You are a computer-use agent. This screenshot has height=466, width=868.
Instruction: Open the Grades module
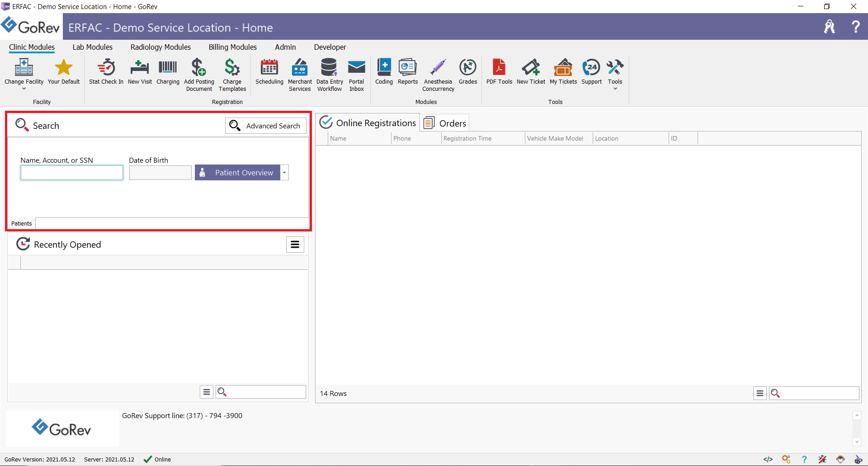pyautogui.click(x=468, y=72)
